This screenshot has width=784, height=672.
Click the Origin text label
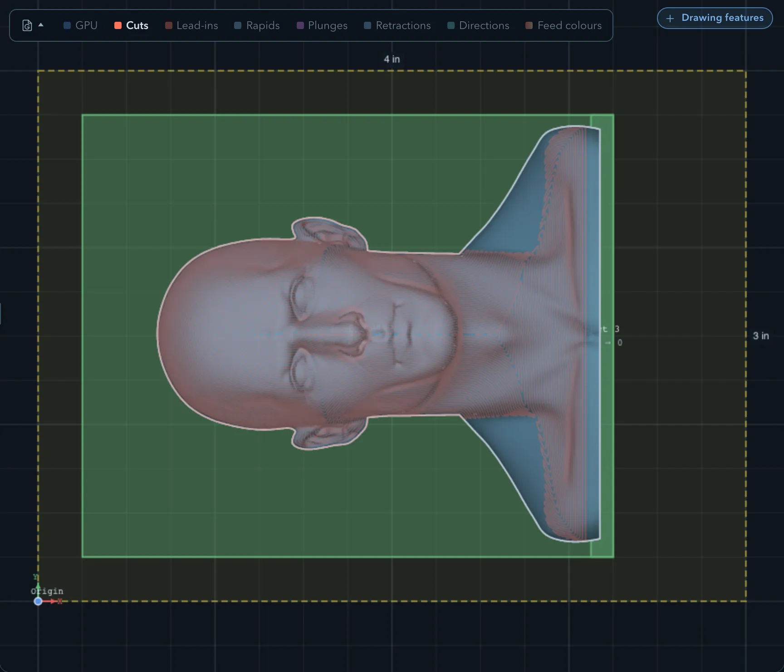click(47, 591)
